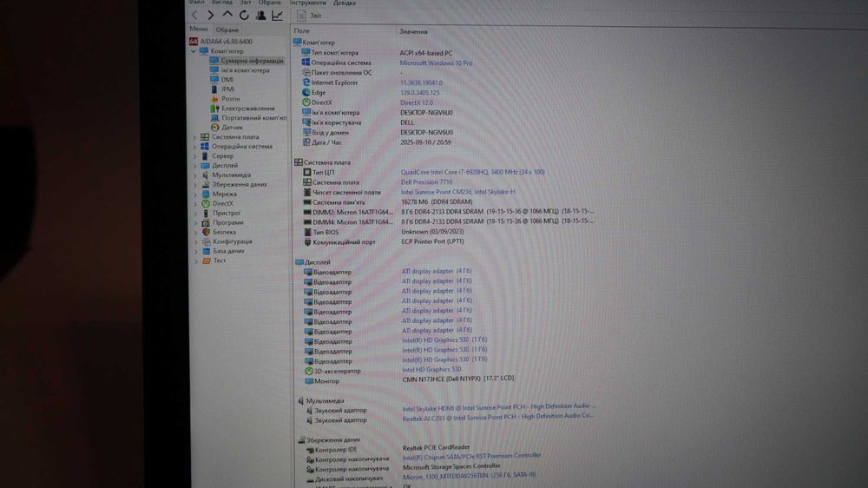Click the Дата / Час row icon
Screen dimensions: 868x488
[x=306, y=142]
